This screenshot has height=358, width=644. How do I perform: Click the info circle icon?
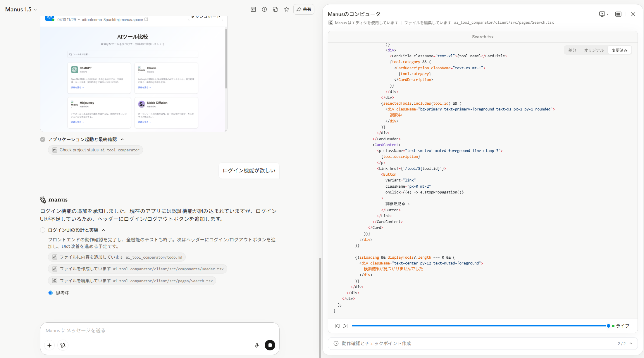tap(264, 9)
